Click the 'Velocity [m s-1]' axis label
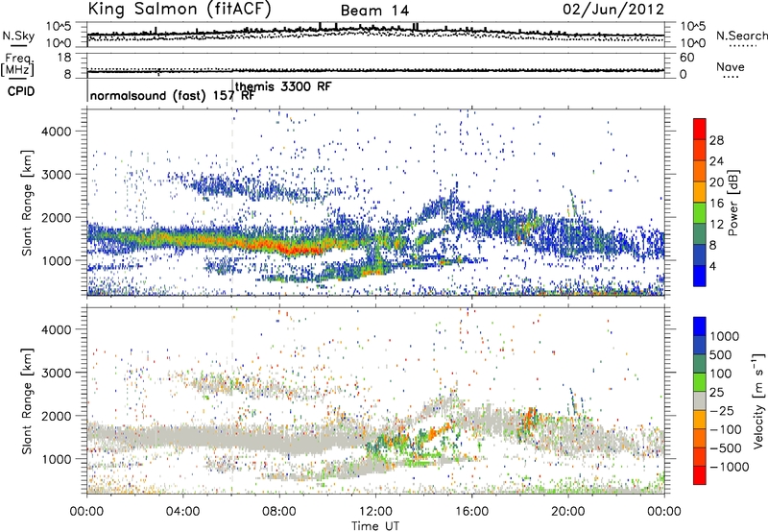768x532 pixels. [758, 400]
